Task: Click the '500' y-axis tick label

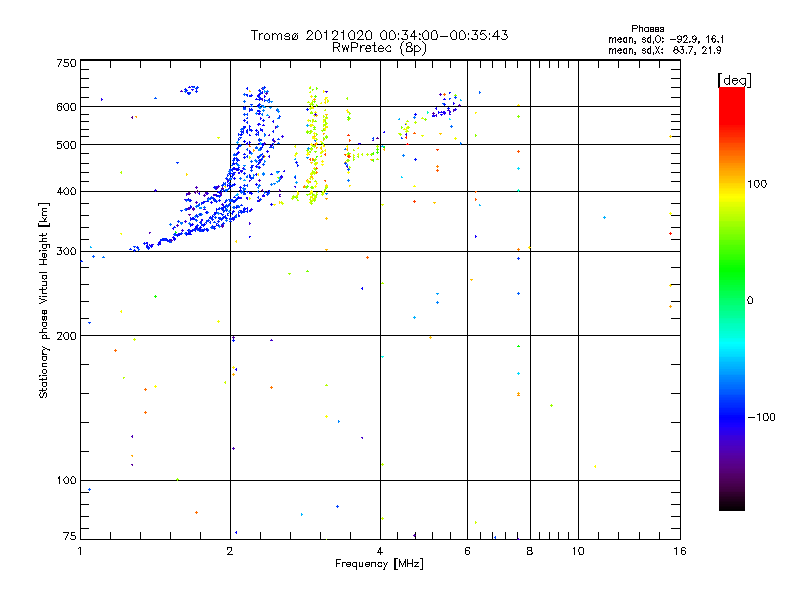Action: click(x=66, y=145)
